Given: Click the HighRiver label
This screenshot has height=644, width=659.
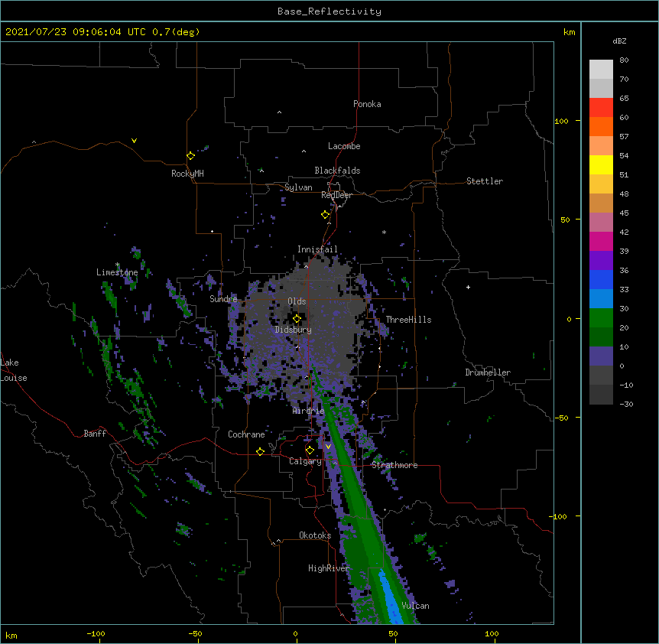Looking at the screenshot, I should tap(329, 568).
